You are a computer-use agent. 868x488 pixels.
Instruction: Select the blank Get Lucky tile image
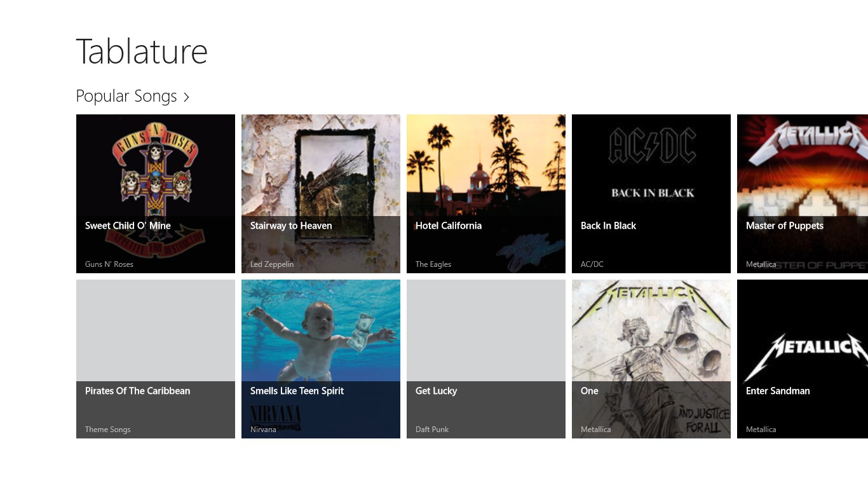(x=486, y=330)
